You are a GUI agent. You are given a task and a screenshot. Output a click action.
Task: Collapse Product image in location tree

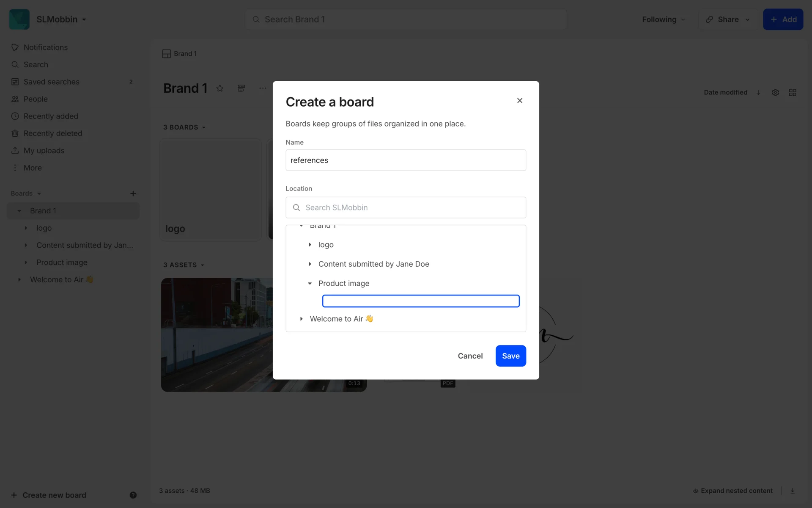(310, 284)
